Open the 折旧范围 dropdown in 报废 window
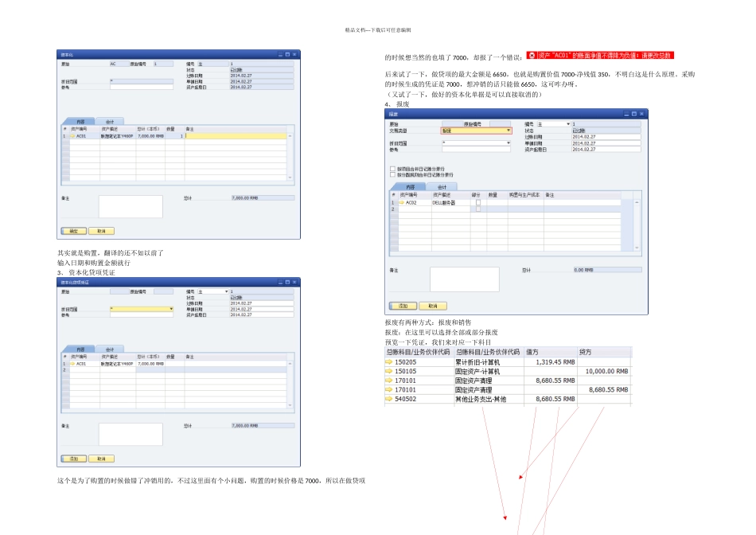756x535 pixels. [509, 143]
